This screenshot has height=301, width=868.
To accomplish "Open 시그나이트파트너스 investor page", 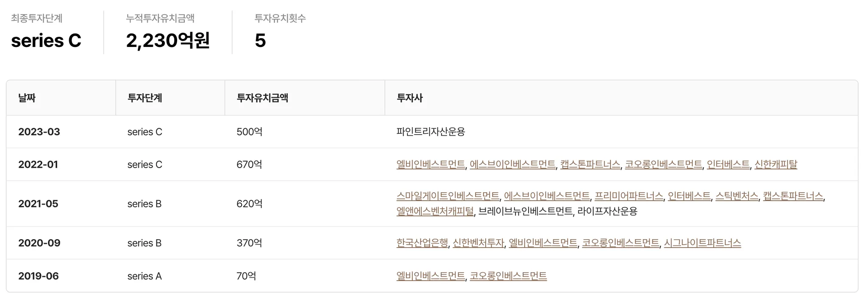I will pos(702,243).
